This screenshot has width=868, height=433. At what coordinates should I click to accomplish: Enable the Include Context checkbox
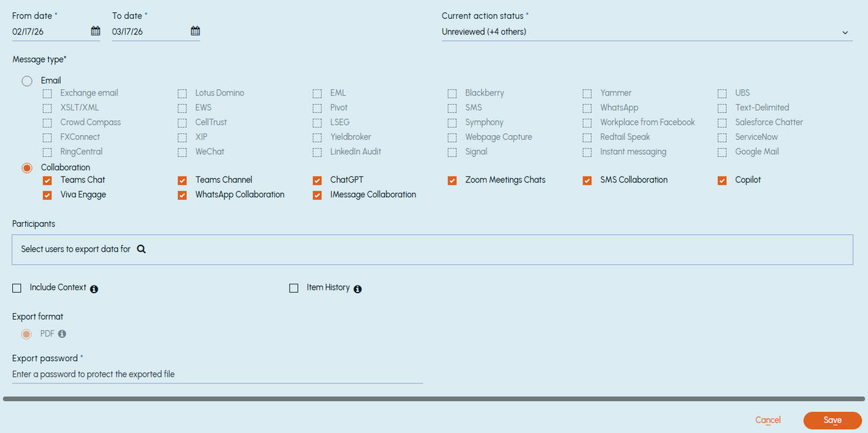point(17,288)
